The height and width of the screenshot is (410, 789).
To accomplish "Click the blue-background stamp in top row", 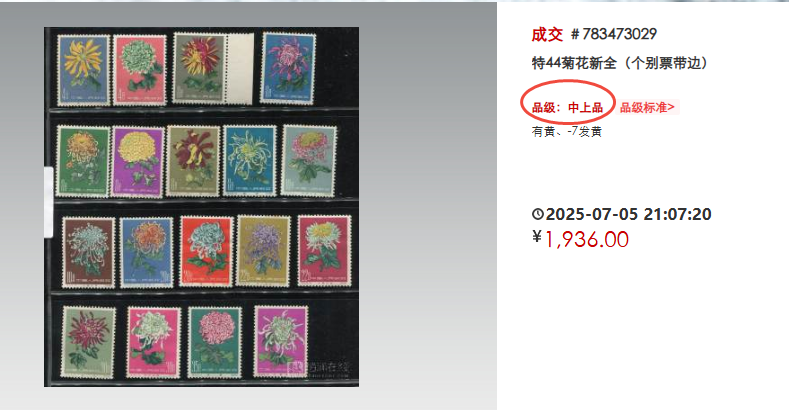I will coord(288,68).
